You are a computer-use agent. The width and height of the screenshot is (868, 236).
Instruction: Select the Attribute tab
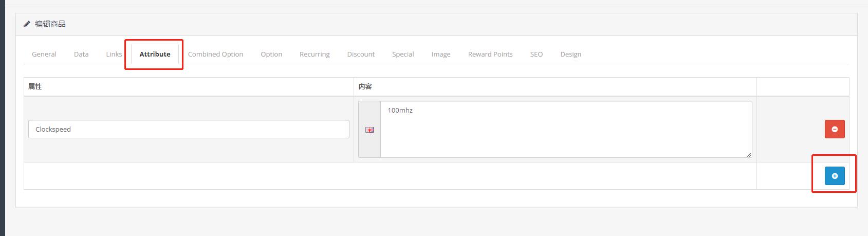[x=155, y=54]
